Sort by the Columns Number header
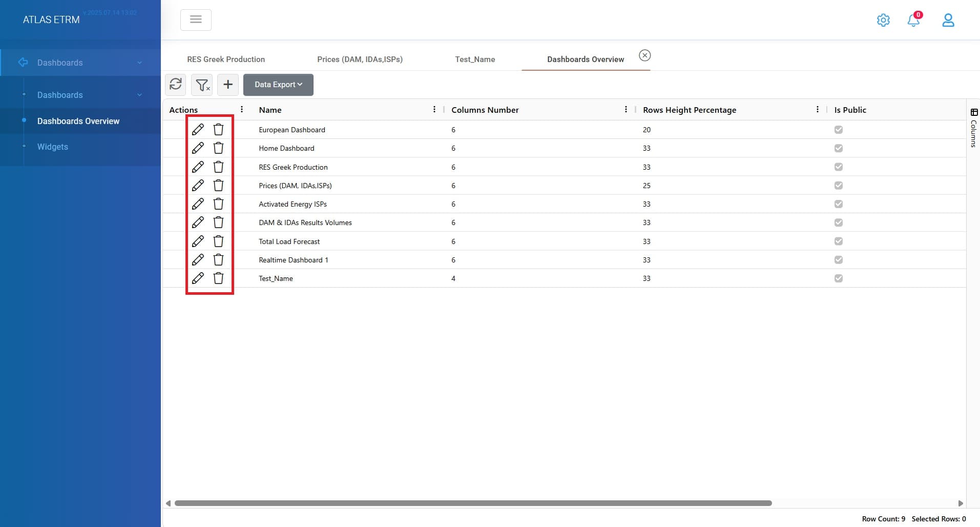This screenshot has height=527, width=980. (x=485, y=110)
